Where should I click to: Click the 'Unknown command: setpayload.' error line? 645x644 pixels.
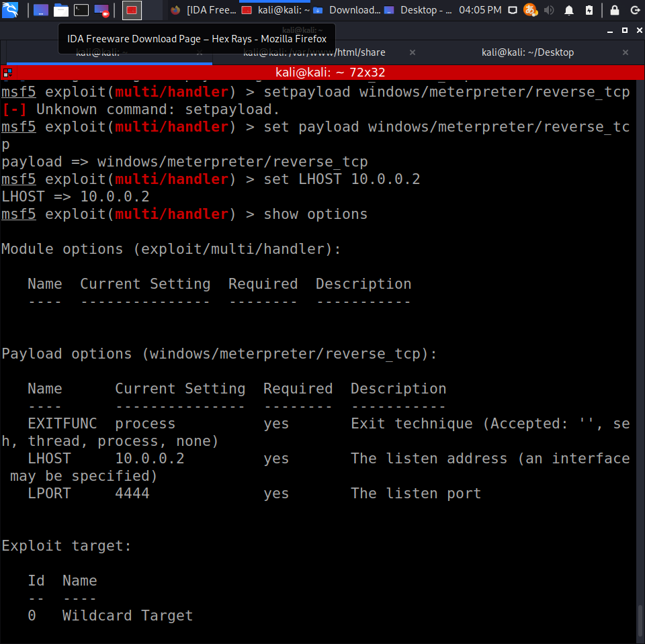click(x=140, y=109)
